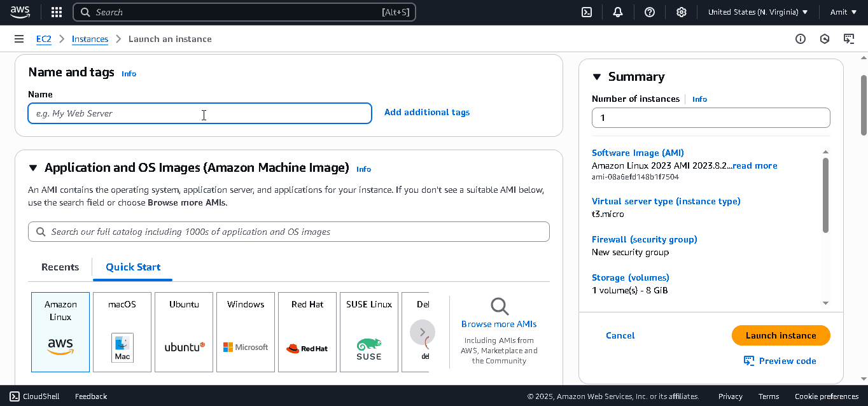
Task: Select the Red Hat AMI tile
Action: click(x=307, y=332)
